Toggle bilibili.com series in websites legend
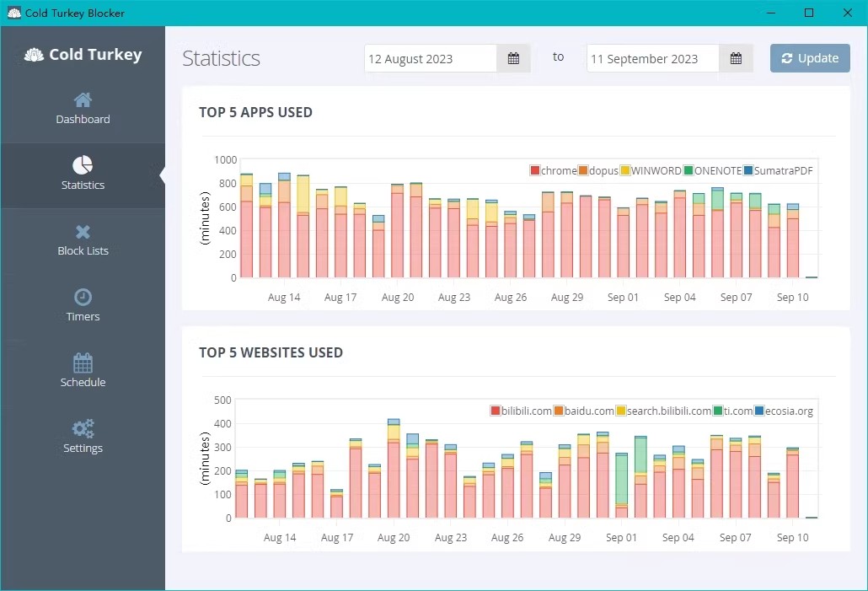The image size is (868, 591). (x=521, y=411)
